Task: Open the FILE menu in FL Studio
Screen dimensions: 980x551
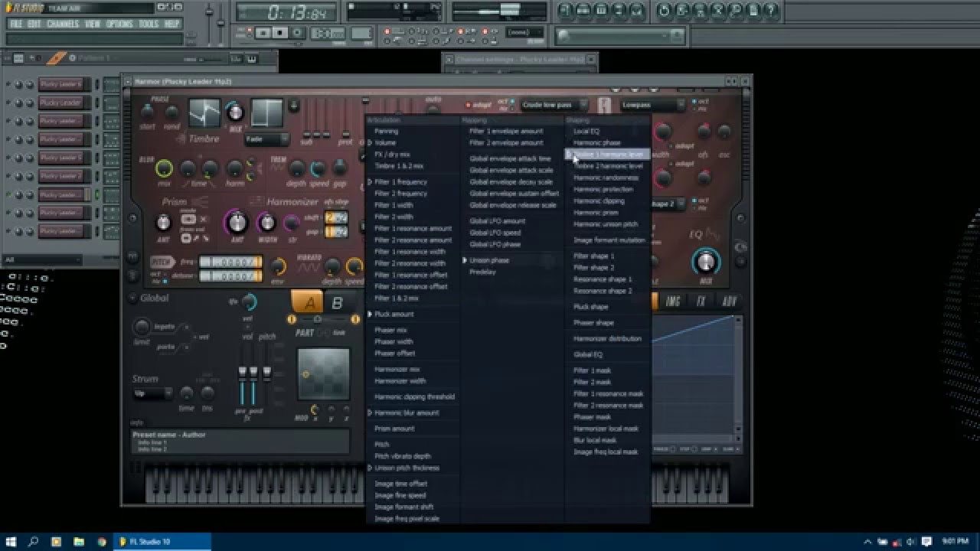Action: tap(15, 24)
